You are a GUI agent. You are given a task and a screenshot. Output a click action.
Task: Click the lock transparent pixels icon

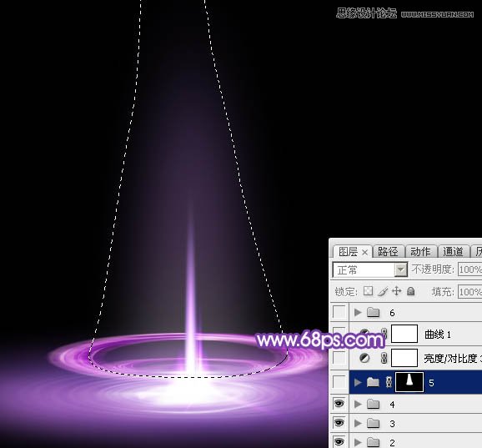click(368, 291)
